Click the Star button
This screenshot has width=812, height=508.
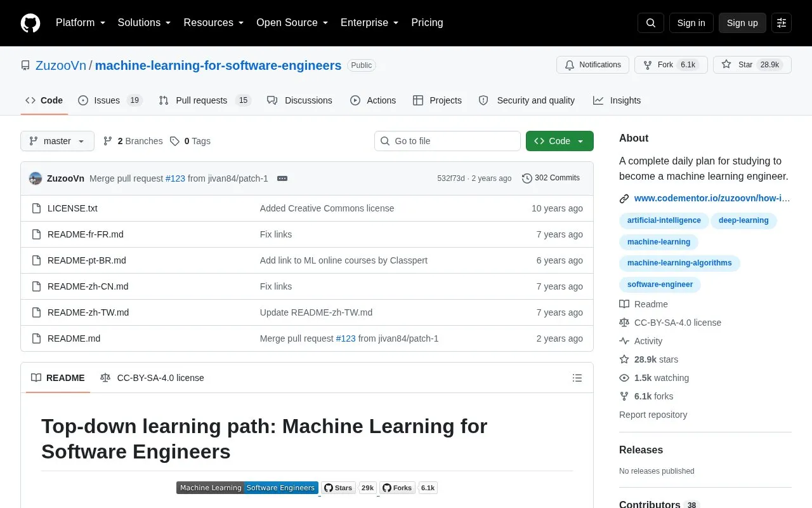point(752,65)
